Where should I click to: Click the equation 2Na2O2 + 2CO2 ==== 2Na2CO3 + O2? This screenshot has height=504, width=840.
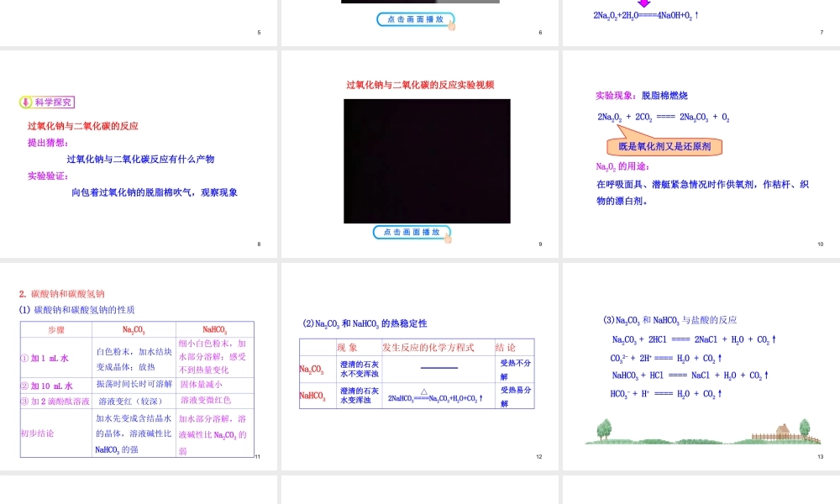pyautogui.click(x=664, y=118)
